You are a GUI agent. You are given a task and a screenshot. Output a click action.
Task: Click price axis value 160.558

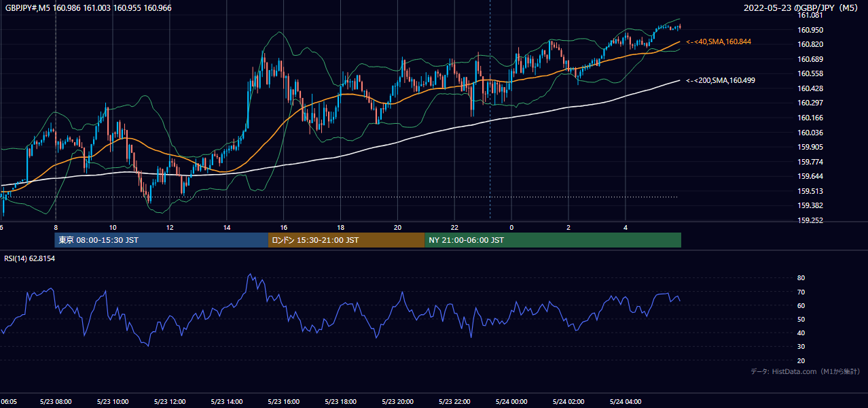tap(810, 73)
